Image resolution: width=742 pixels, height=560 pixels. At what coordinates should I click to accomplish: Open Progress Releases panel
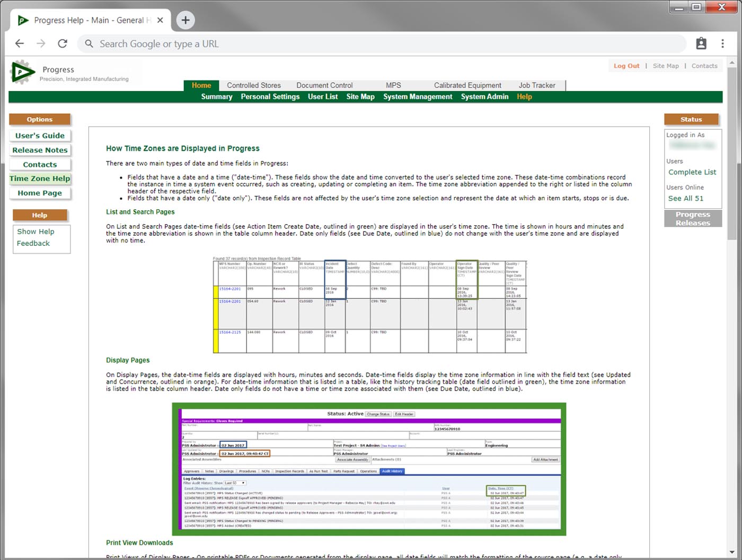pos(693,218)
